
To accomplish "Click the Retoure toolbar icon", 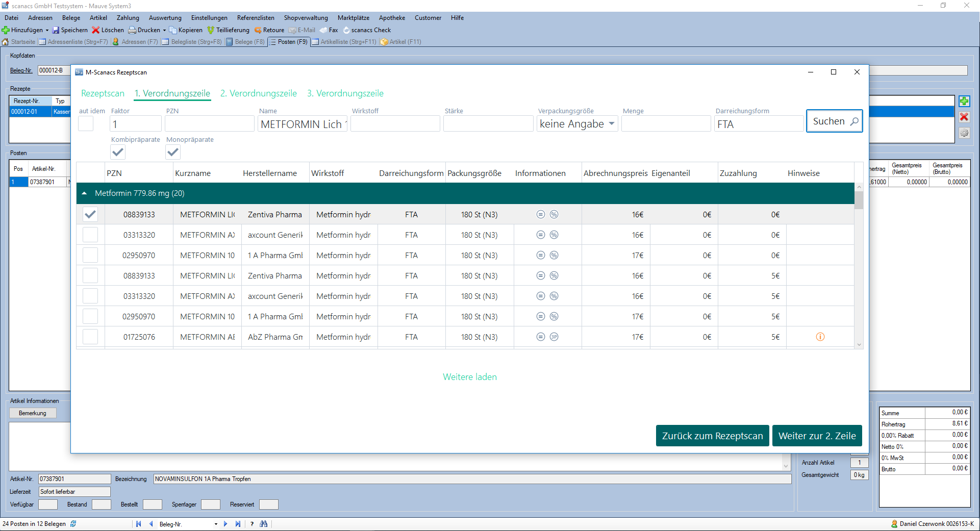I will pos(258,30).
